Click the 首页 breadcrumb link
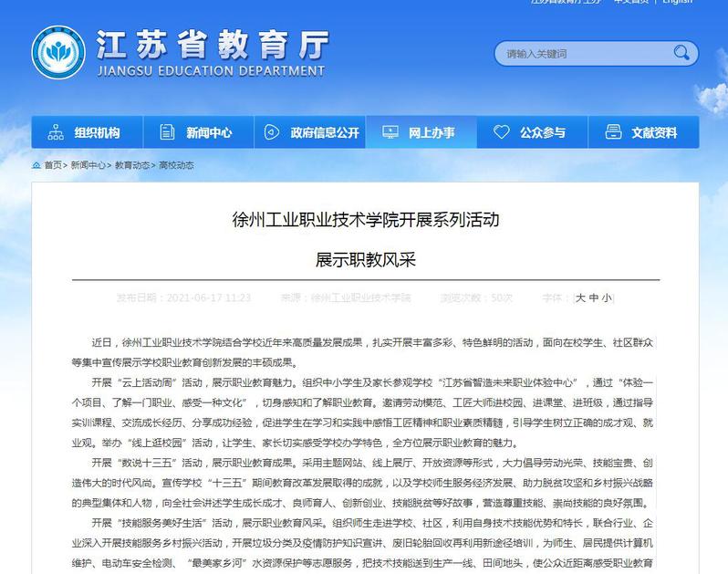This screenshot has height=574, width=728. (53, 165)
